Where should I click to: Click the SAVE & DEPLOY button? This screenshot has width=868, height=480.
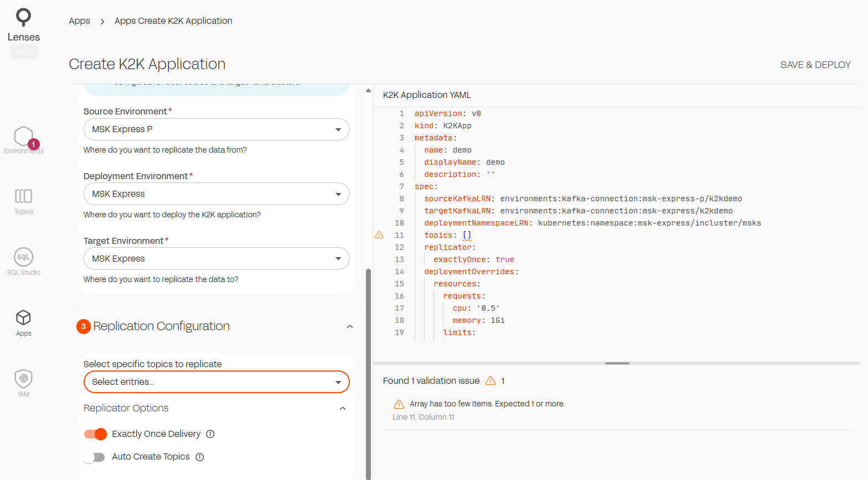(x=815, y=65)
